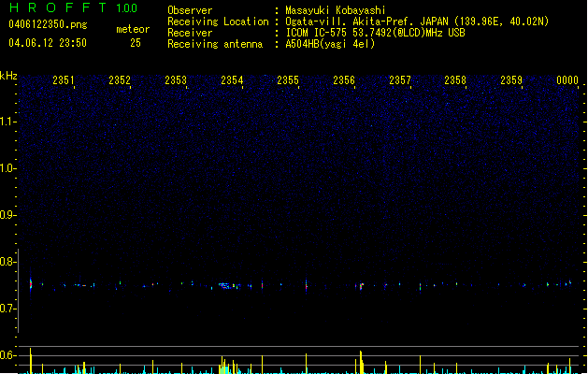Click the 0.8 kHz frequency axis label
Viewport: 588px width, 374px height.
[x=7, y=262]
